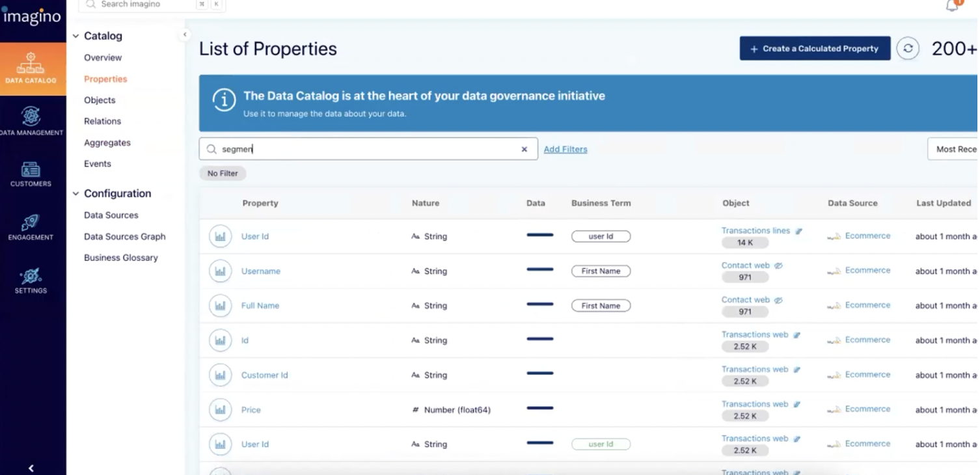Open chart icon for first User Id row
The height and width of the screenshot is (475, 980).
pyautogui.click(x=221, y=236)
